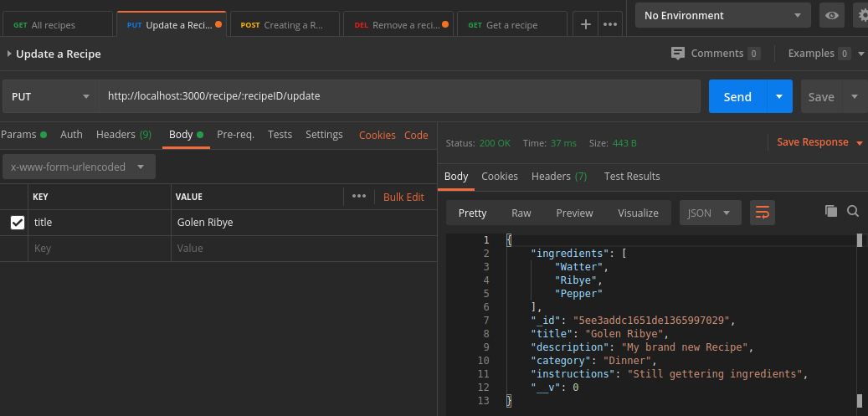The image size is (868, 416).
Task: Open Save Response dropdown arrow
Action: (x=859, y=143)
